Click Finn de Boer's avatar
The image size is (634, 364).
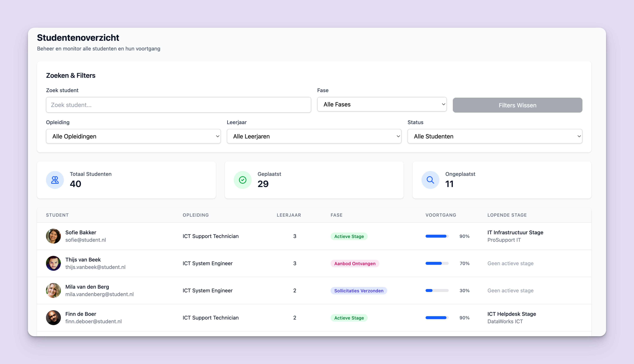pyautogui.click(x=53, y=318)
